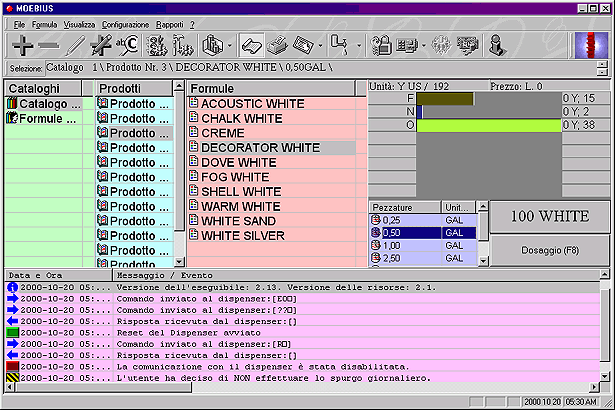Select the WARM WHITE formula
This screenshot has width=615, height=410.
tap(241, 206)
